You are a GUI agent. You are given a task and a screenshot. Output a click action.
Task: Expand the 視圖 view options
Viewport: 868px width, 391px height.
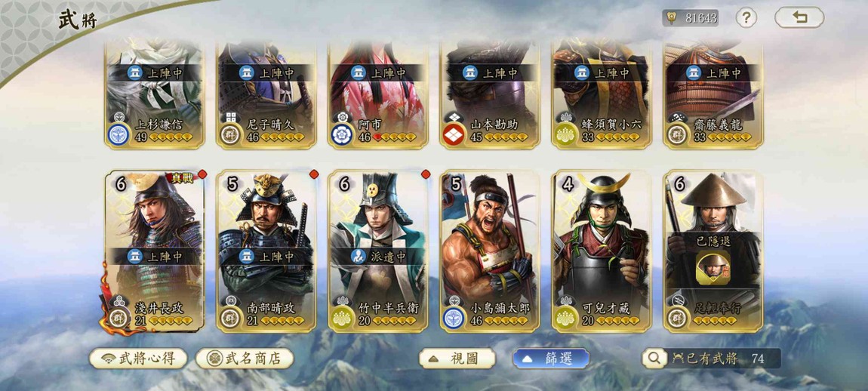[x=457, y=359]
